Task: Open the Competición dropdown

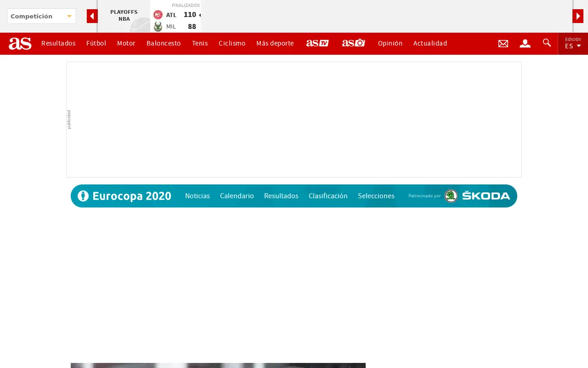Action: [x=41, y=16]
